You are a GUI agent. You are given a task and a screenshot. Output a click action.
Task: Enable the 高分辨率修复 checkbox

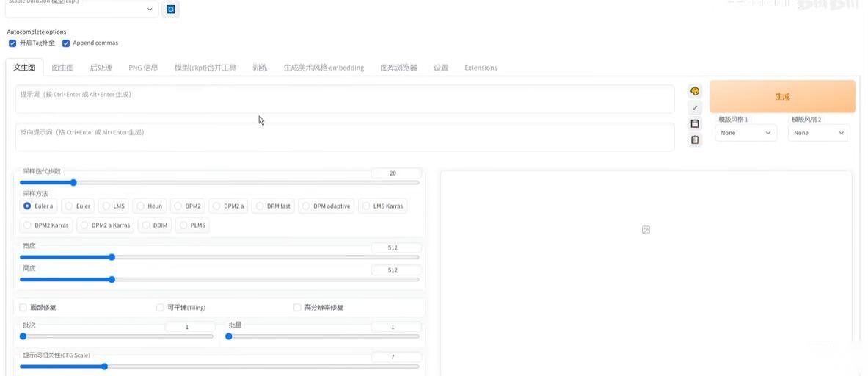297,307
